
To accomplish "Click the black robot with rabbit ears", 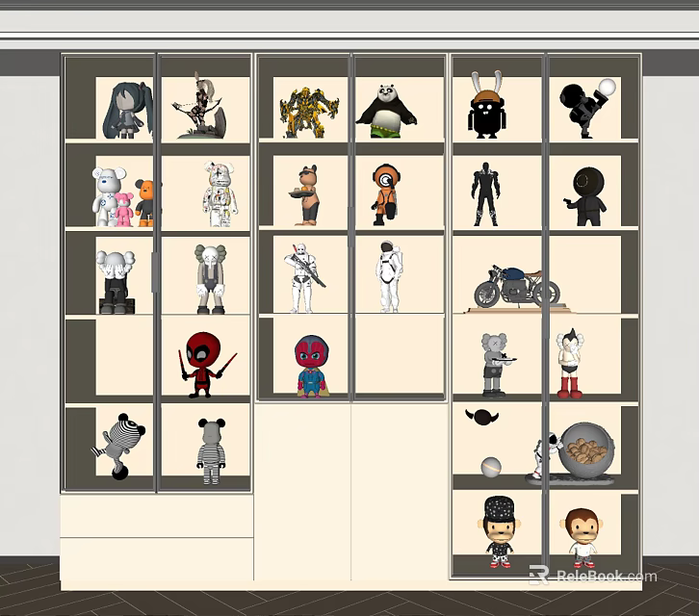I will tap(486, 105).
